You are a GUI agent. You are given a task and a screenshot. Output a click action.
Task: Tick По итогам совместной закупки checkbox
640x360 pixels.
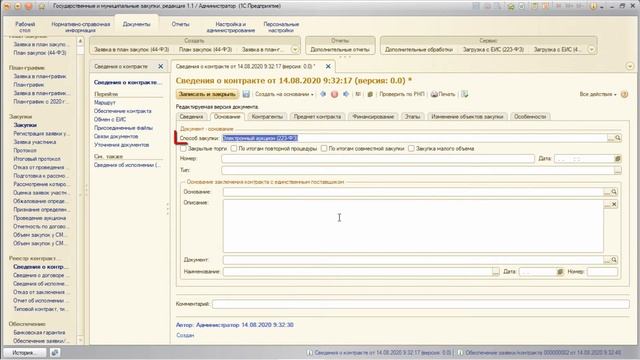coord(324,149)
